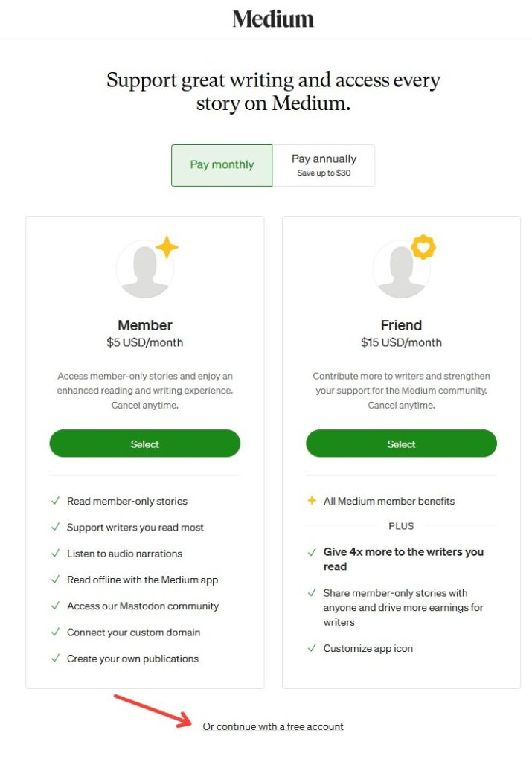Click the checkmark beside Connect your custom domain
The height and width of the screenshot is (762, 532).
pyautogui.click(x=55, y=632)
